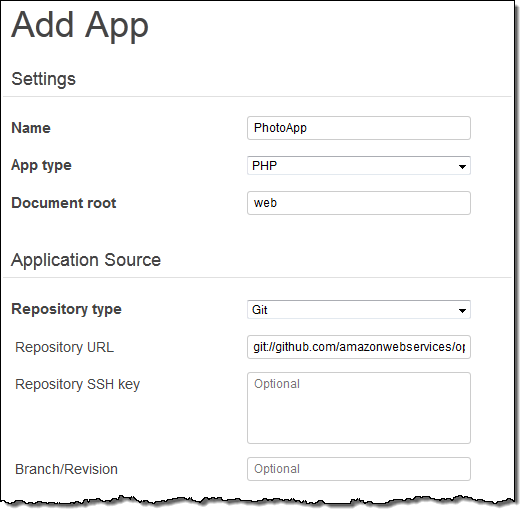Click the Repository URL input field
Image resolution: width=525 pixels, height=514 pixels.
pyautogui.click(x=359, y=347)
